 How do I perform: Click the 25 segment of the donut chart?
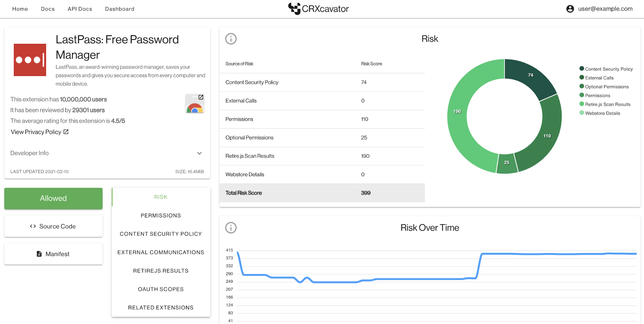[507, 163]
